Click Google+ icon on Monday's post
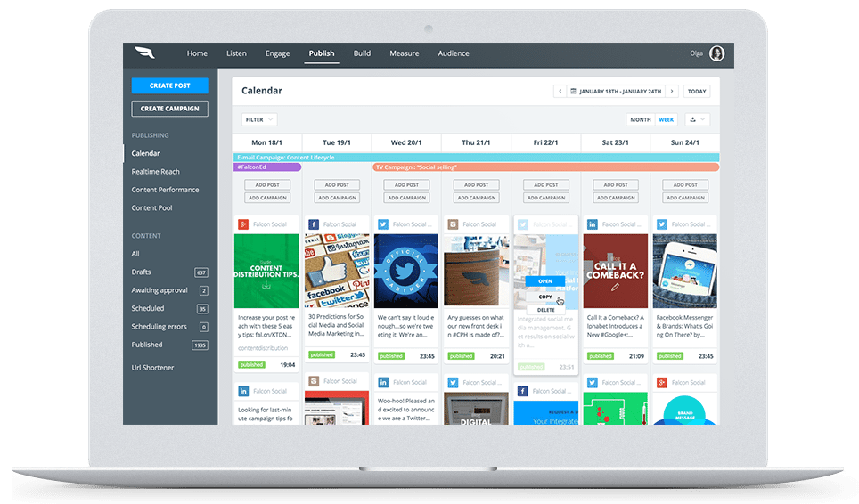 [242, 224]
